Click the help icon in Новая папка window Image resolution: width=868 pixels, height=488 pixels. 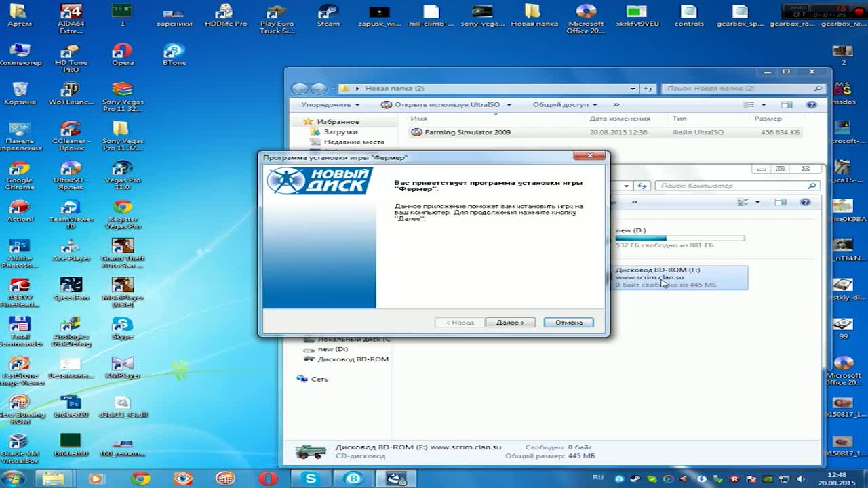[811, 105]
